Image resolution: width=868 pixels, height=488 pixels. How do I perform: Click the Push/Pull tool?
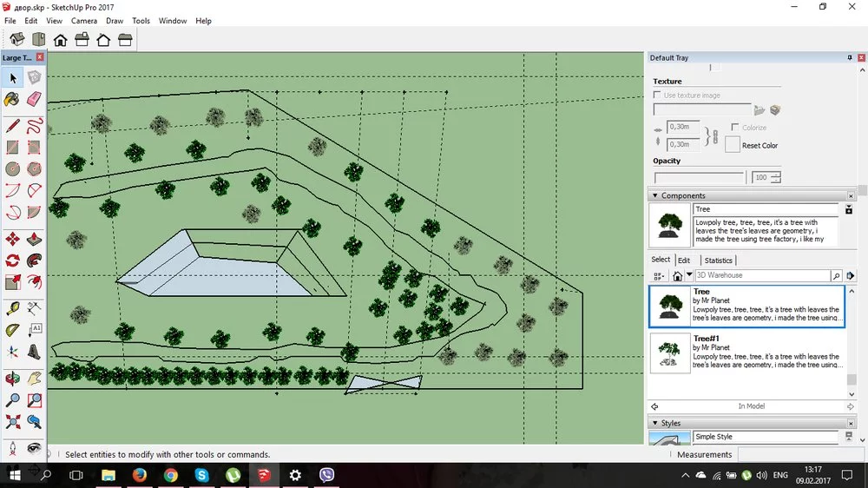[35, 239]
